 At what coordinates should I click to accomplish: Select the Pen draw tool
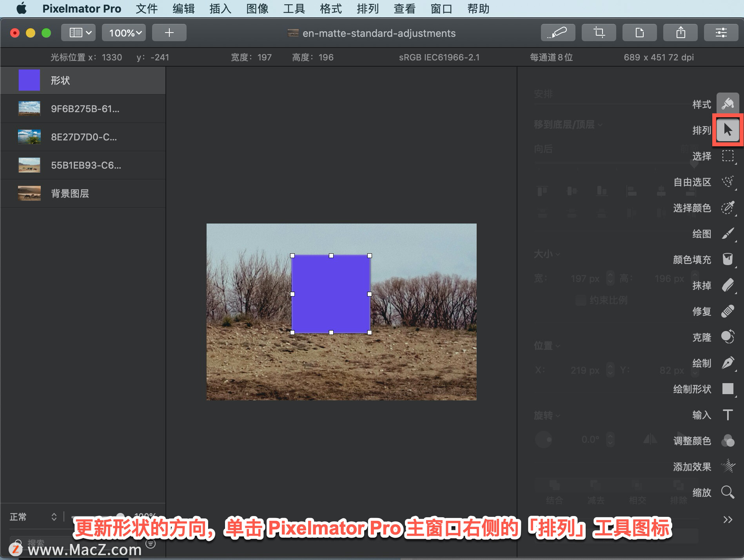[x=728, y=363]
